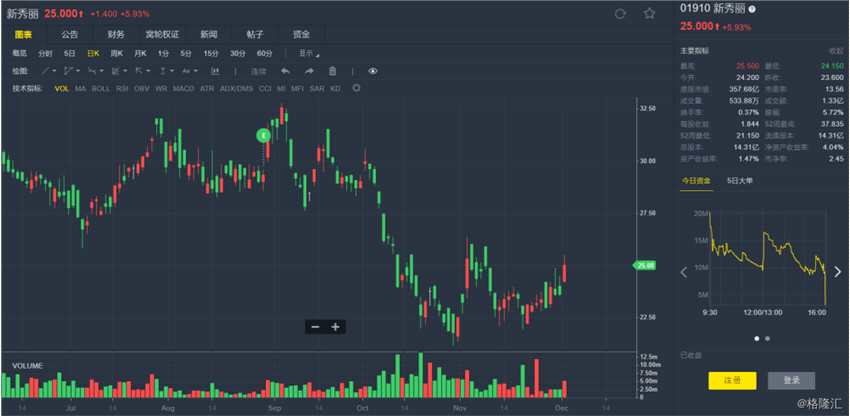Image resolution: width=850 pixels, height=416 pixels.
Task: Expand the 显示 display options
Action: click(x=309, y=53)
